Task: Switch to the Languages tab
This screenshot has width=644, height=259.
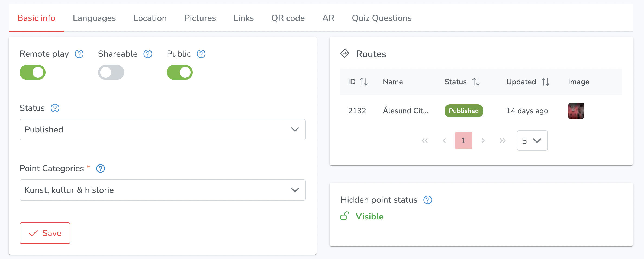Action: (94, 18)
